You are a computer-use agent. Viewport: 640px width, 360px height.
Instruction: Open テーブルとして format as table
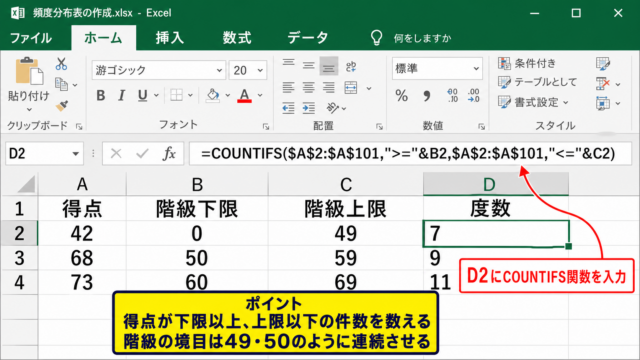click(537, 82)
